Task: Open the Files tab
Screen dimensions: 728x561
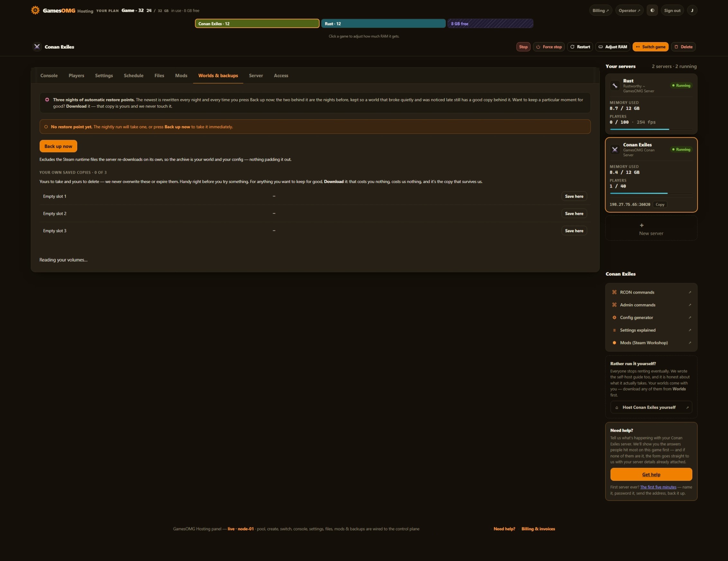Action: click(159, 76)
